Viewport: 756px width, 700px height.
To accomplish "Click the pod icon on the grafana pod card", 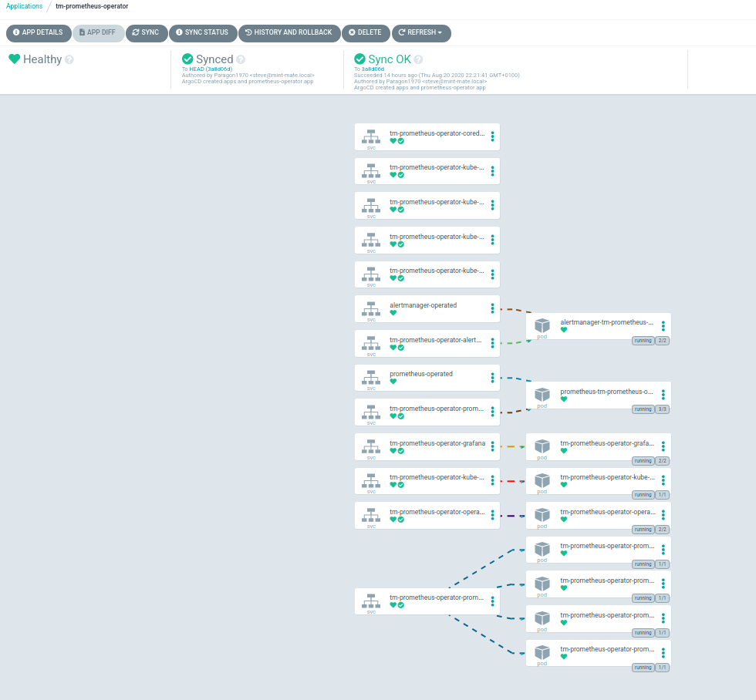I will (542, 446).
